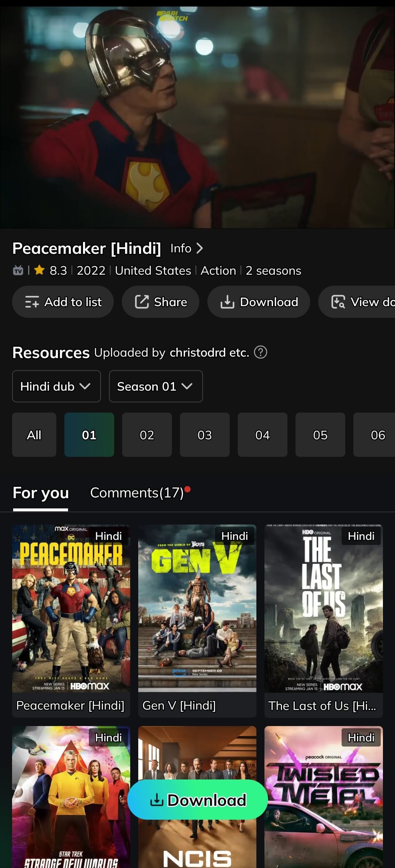Screen dimensions: 395x868
Task: Open The Last of Us poster
Action: (x=323, y=608)
